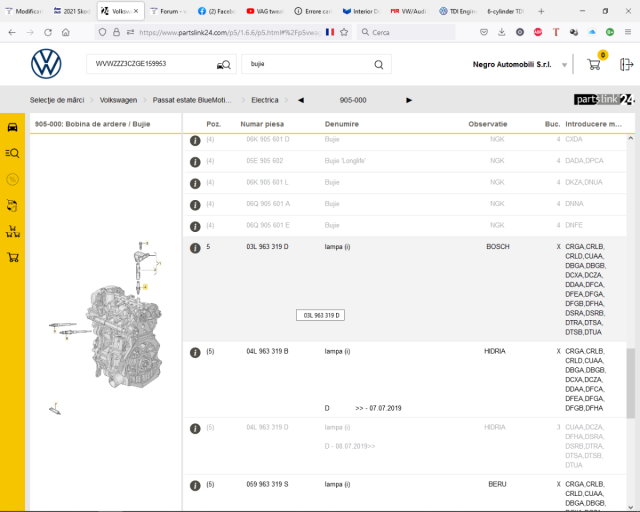
Task: Click the Denumire column header
Action: (x=342, y=124)
